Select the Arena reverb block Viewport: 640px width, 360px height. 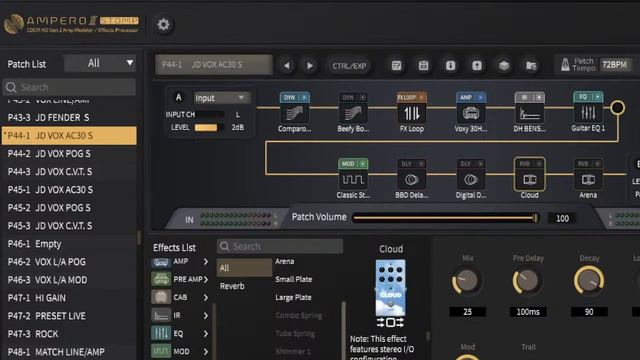point(588,180)
